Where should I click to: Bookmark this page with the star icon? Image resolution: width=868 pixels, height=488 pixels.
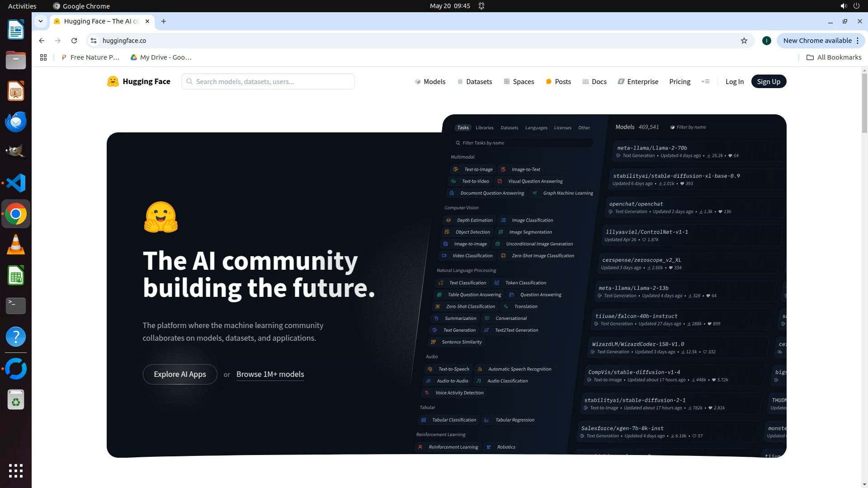tap(744, 41)
